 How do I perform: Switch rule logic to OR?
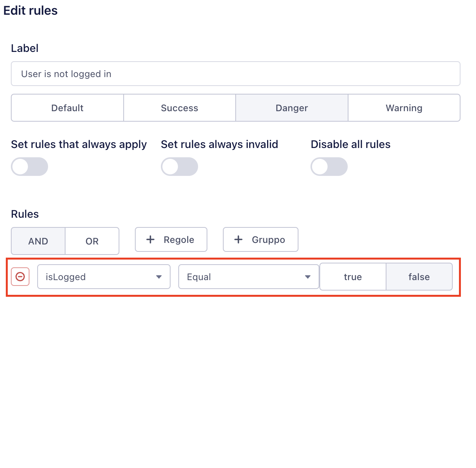click(92, 241)
